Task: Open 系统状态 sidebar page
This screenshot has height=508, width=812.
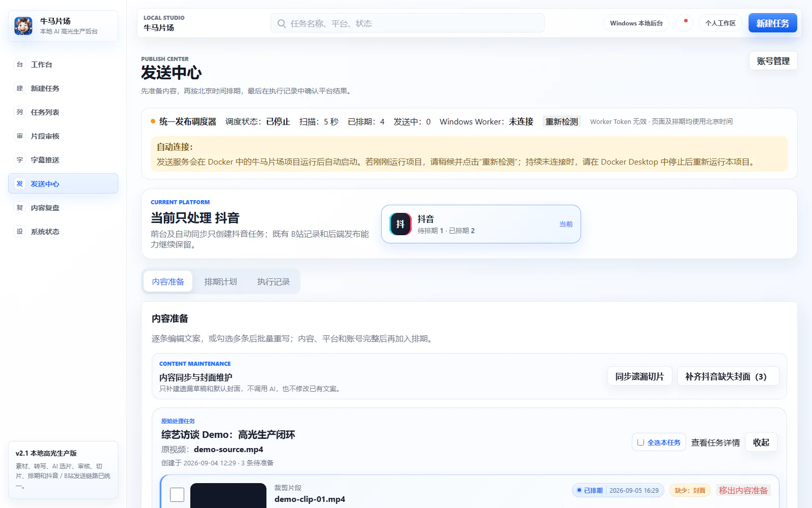Action: 63,232
